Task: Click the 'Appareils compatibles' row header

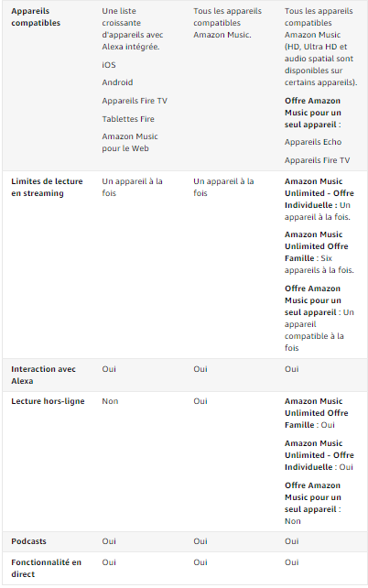Action: (x=36, y=16)
